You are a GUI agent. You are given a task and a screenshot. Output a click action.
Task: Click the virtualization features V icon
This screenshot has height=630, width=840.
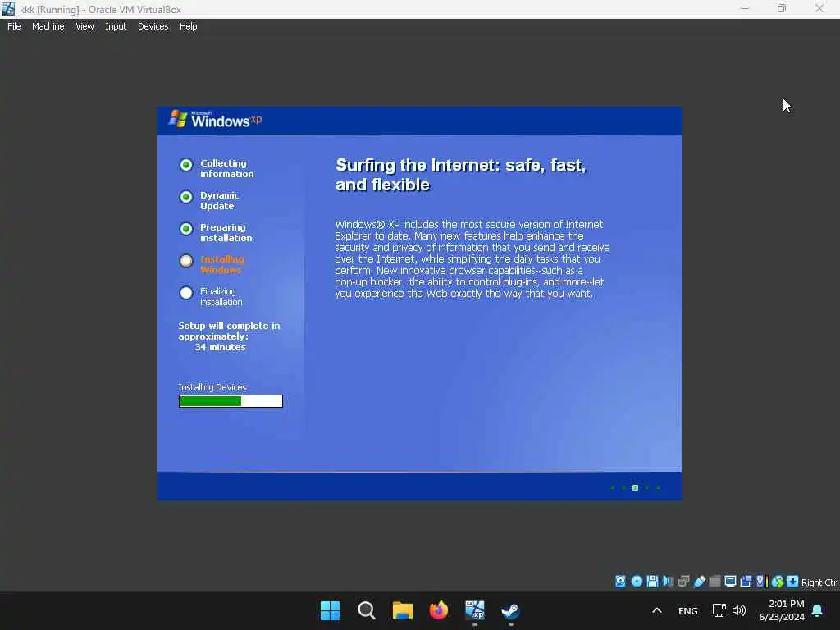tap(760, 582)
